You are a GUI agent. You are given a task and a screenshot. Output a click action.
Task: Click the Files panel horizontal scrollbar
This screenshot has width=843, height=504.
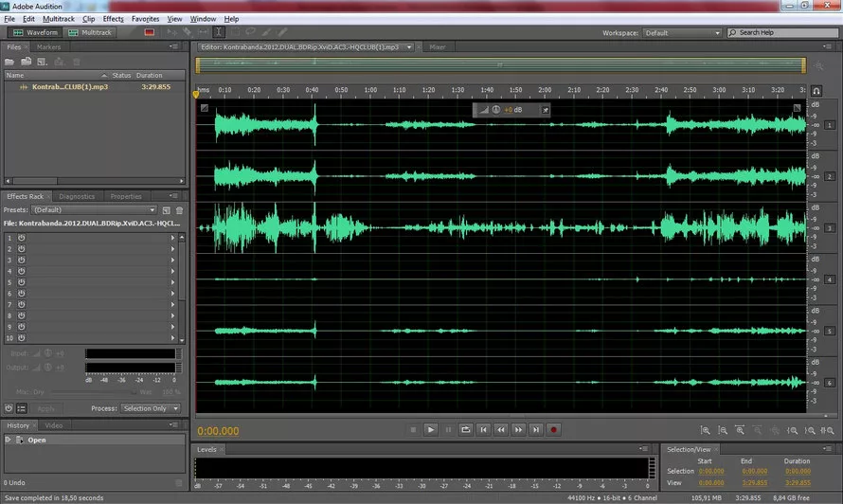95,181
